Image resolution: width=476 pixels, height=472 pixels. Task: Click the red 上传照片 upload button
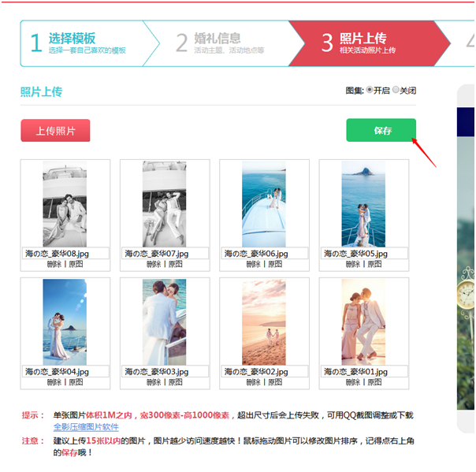[55, 131]
